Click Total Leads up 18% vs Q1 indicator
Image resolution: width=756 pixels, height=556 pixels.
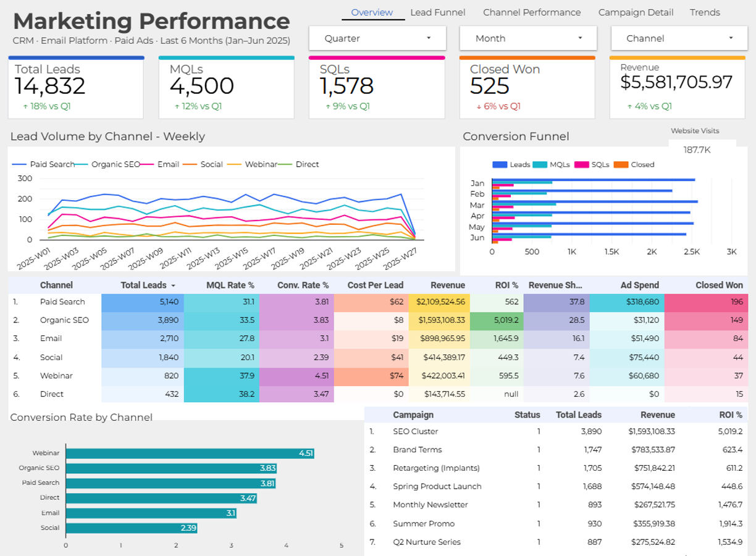click(47, 106)
